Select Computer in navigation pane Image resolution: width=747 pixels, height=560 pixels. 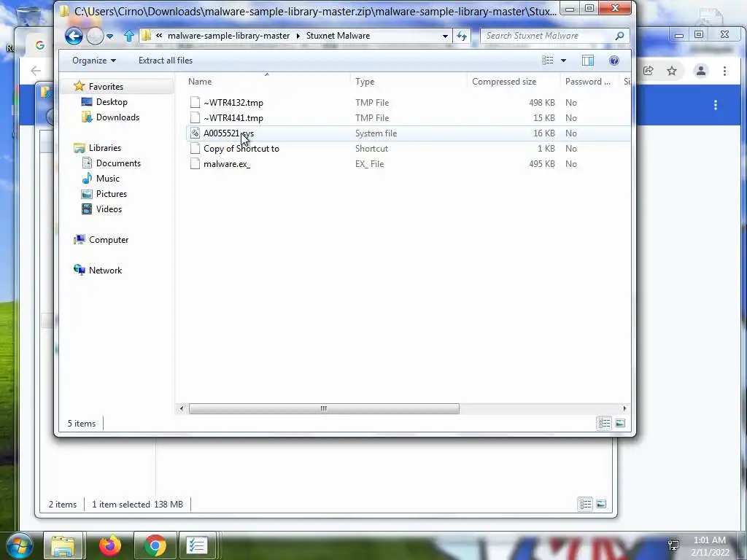coord(109,240)
